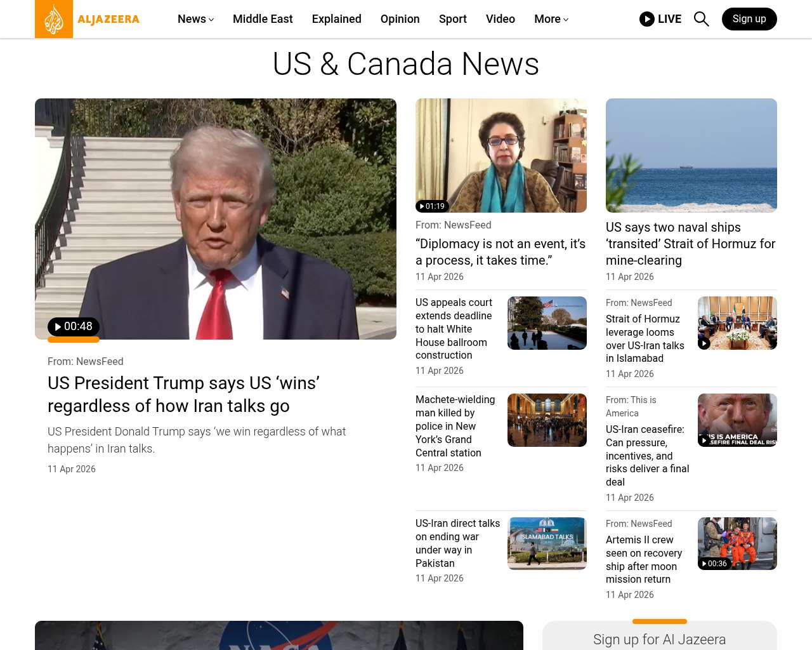Open the Opinion section
Viewport: 812px width, 650px height.
400,19
